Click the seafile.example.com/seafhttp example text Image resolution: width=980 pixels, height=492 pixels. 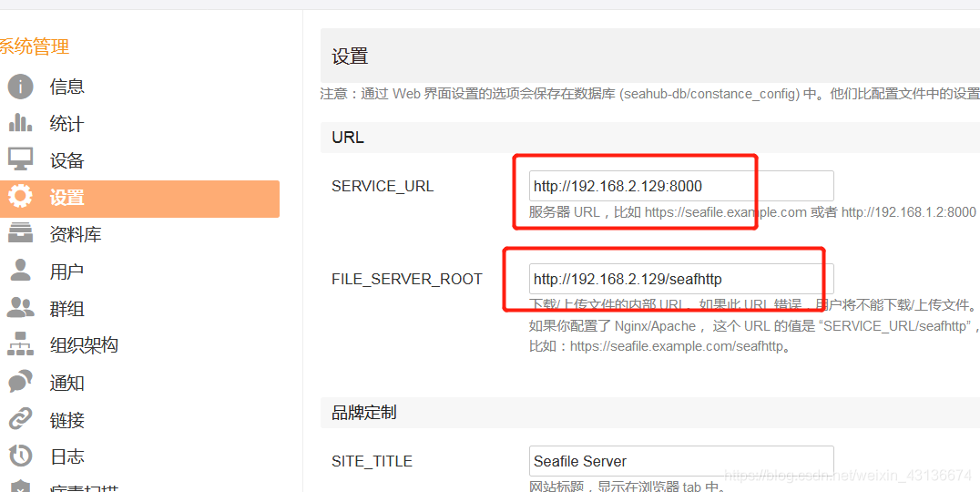660,346
